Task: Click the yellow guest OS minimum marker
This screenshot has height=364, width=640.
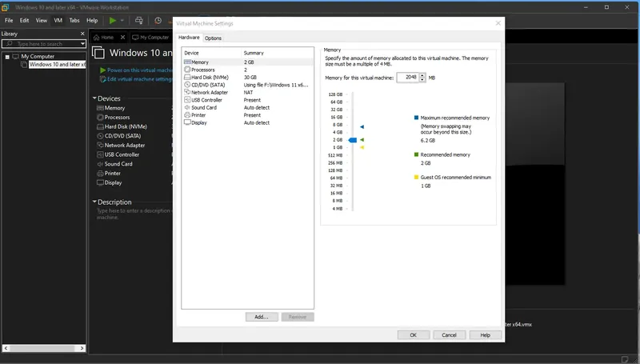Action: click(362, 147)
